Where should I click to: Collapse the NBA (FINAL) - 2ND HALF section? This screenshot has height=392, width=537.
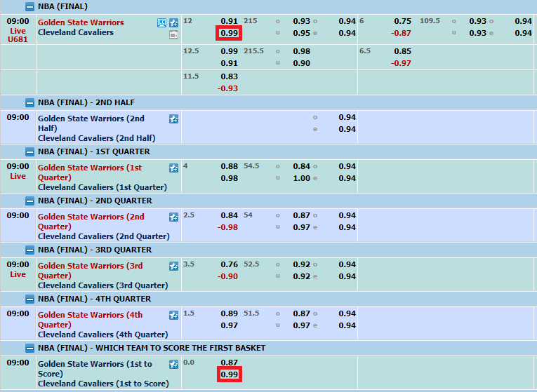[29, 102]
